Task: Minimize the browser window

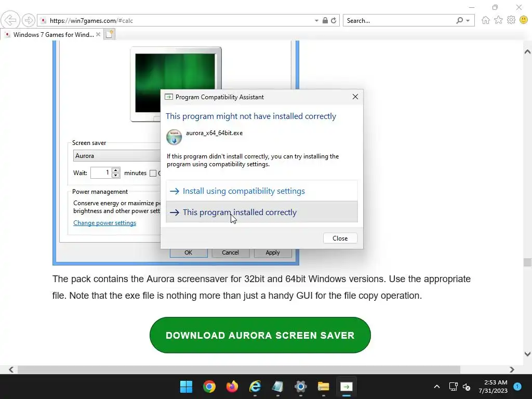Action: pyautogui.click(x=472, y=7)
